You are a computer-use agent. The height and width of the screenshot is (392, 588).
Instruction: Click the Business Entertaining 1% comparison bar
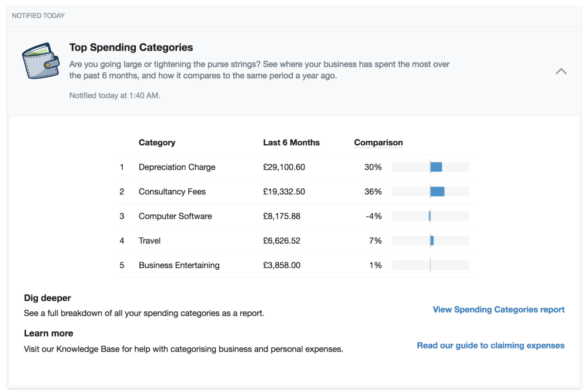point(430,265)
